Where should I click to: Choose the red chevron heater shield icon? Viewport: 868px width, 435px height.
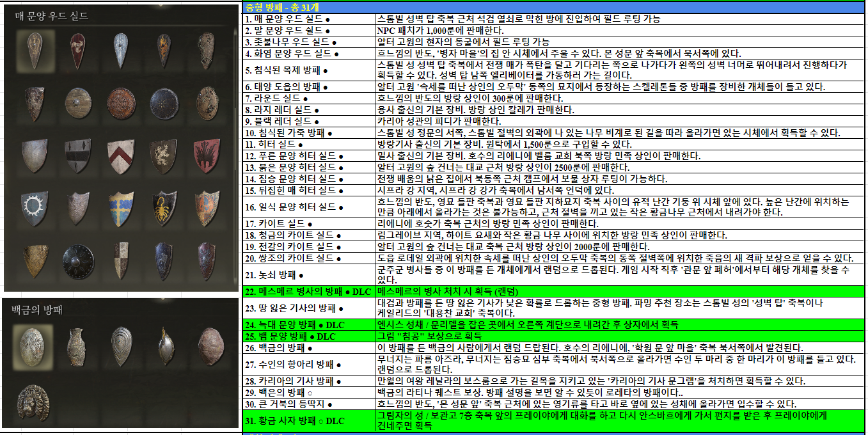[122, 155]
